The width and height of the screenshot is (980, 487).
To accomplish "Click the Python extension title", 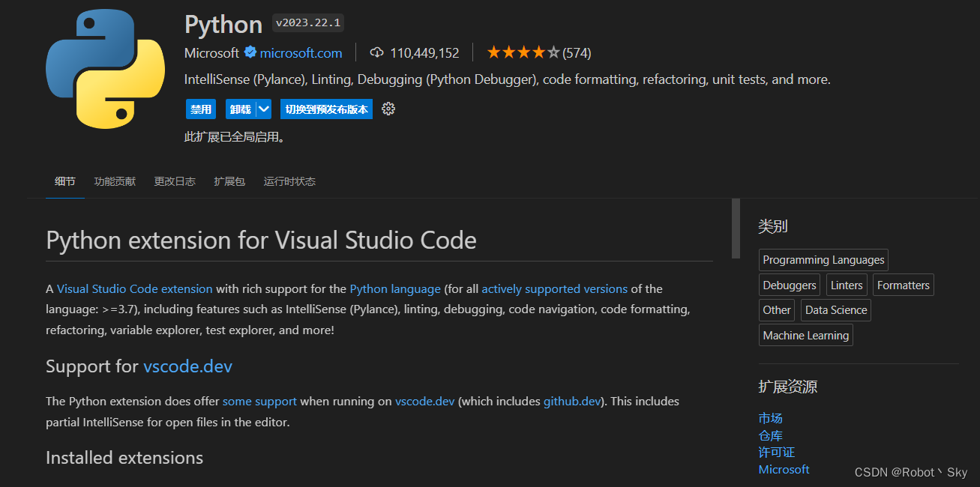I will click(x=223, y=24).
